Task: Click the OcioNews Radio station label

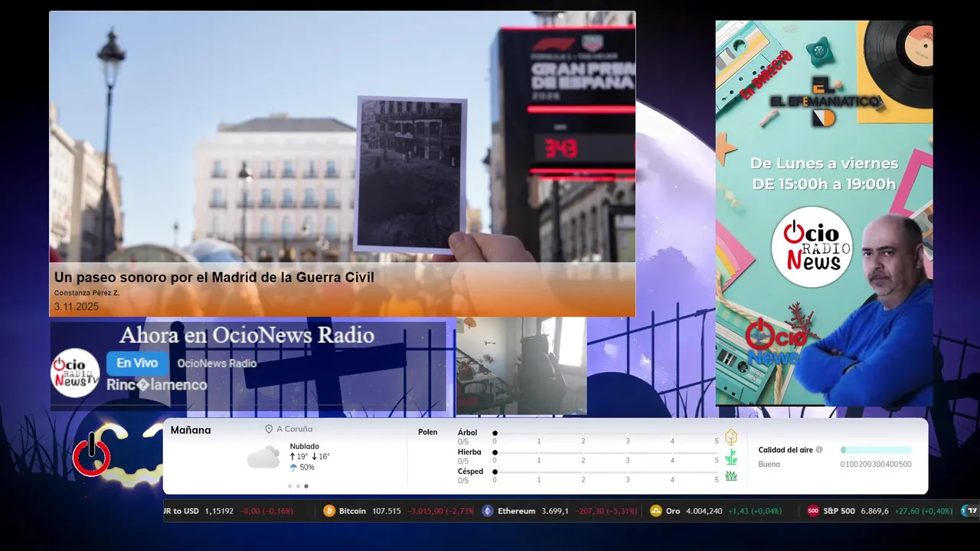Action: click(217, 364)
